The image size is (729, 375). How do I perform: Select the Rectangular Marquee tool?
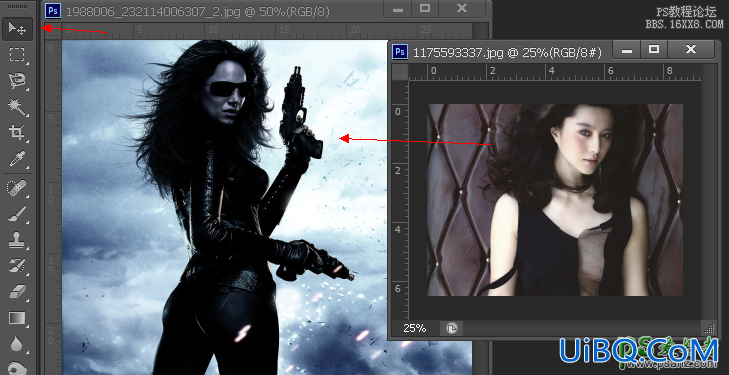click(18, 55)
